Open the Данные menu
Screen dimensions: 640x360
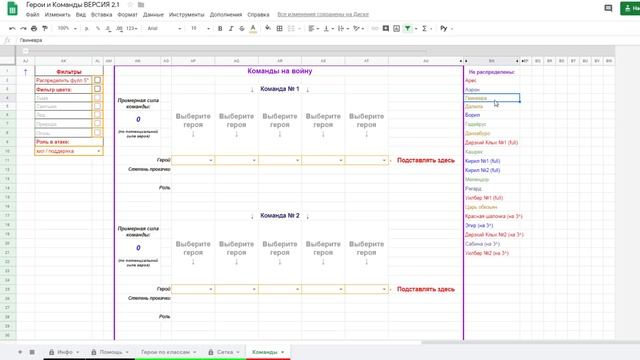(x=153, y=15)
